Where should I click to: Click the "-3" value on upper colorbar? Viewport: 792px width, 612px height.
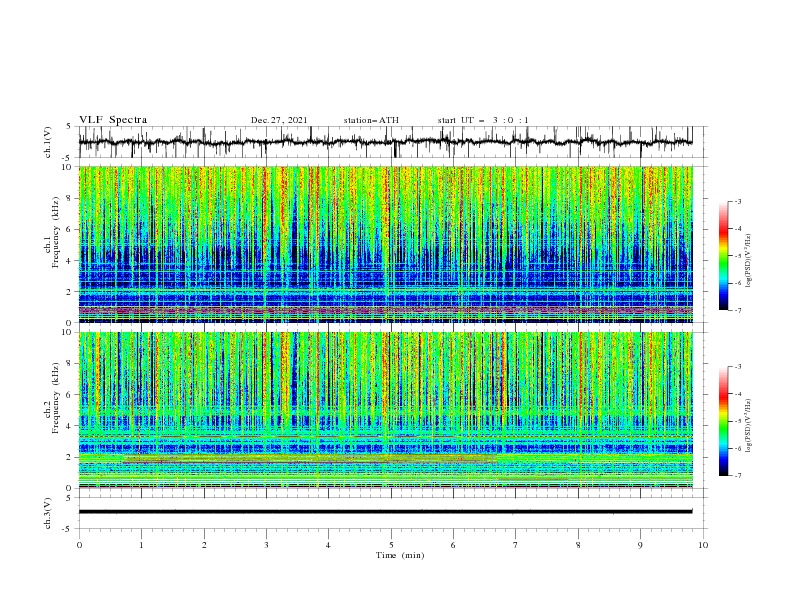tap(738, 201)
